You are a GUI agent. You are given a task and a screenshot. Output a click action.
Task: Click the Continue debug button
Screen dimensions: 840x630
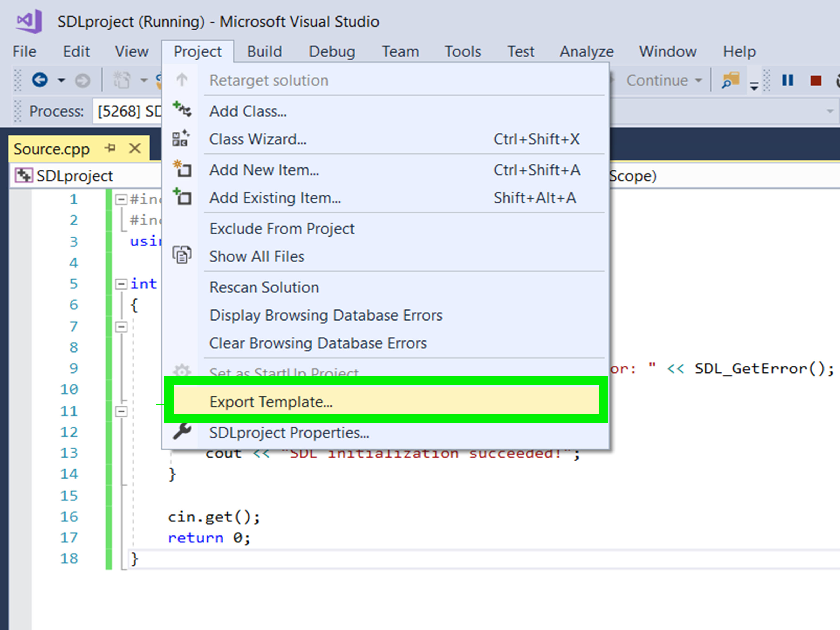tap(657, 81)
